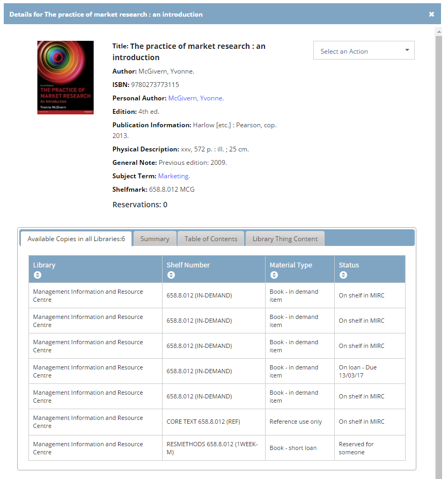Click sort icon under Material Type column
The height and width of the screenshot is (479, 448).
(274, 275)
